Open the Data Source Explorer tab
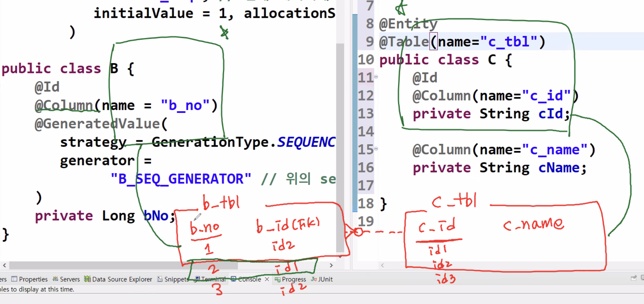 point(118,279)
